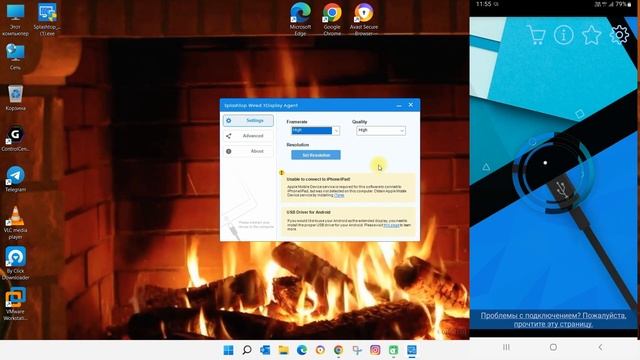Open File Explorer from the taskbar

[284, 350]
